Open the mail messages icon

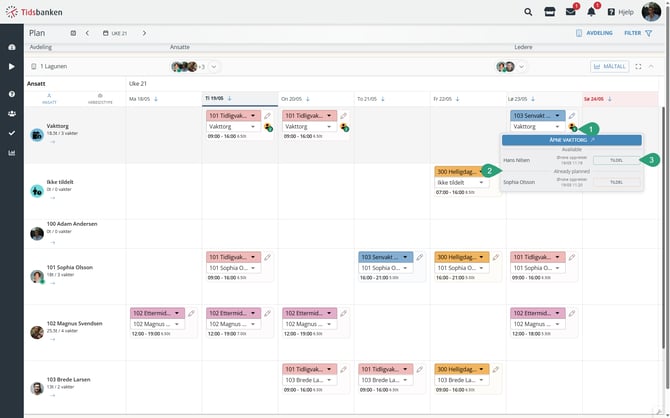(x=570, y=12)
